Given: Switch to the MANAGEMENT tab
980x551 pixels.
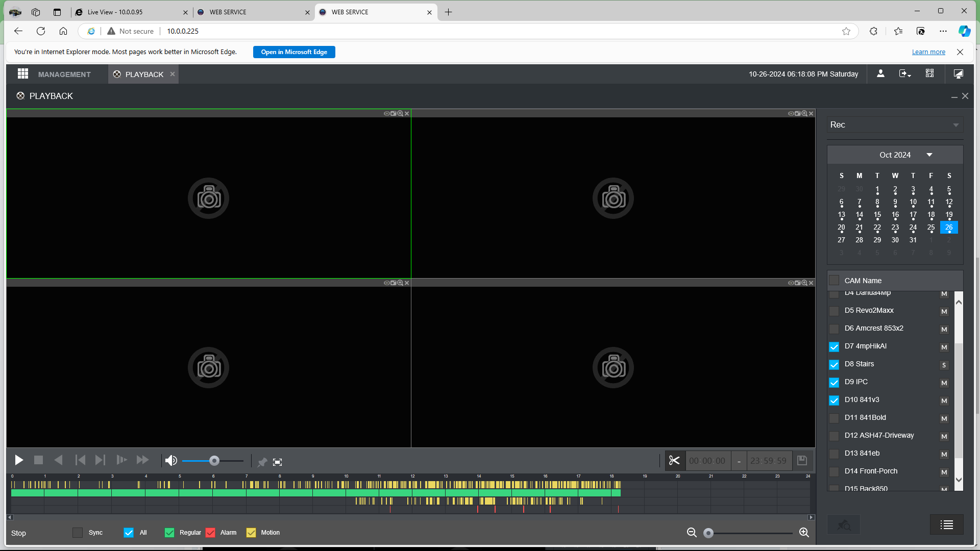Looking at the screenshot, I should 64,74.
